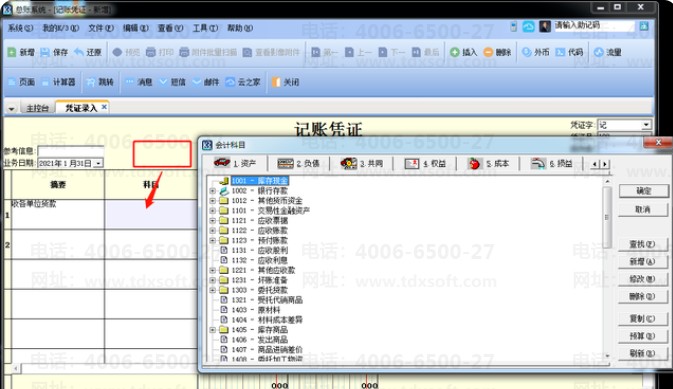Viewport: 673px width, 389px height.
Task: Open the 凭证字 dropdown
Action: point(646,125)
